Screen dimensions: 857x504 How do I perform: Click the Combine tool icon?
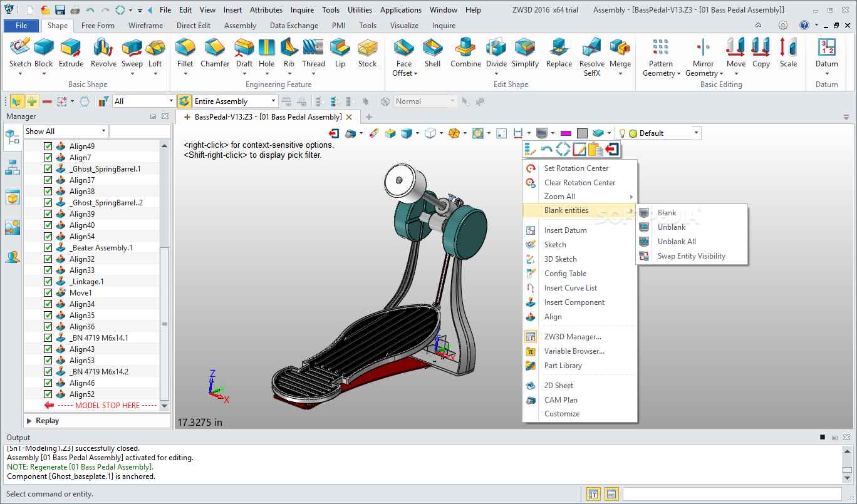click(x=465, y=53)
